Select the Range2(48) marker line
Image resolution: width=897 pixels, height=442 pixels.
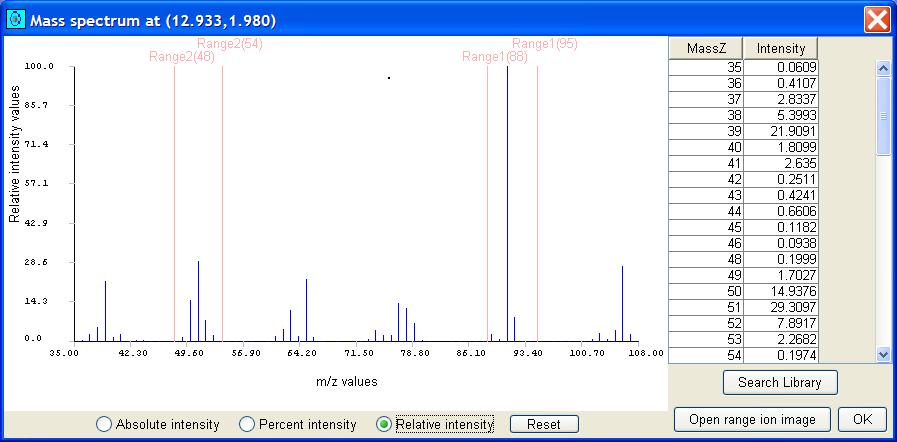tap(175, 200)
